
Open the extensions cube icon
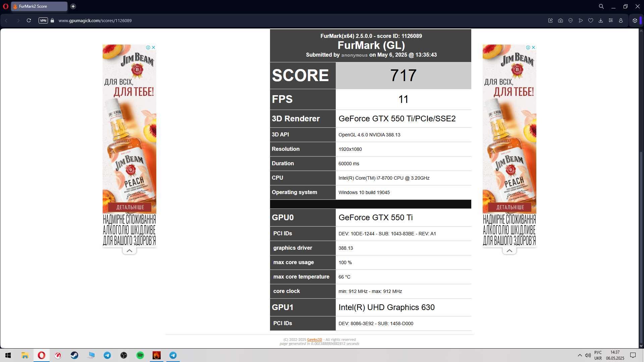coord(635,20)
